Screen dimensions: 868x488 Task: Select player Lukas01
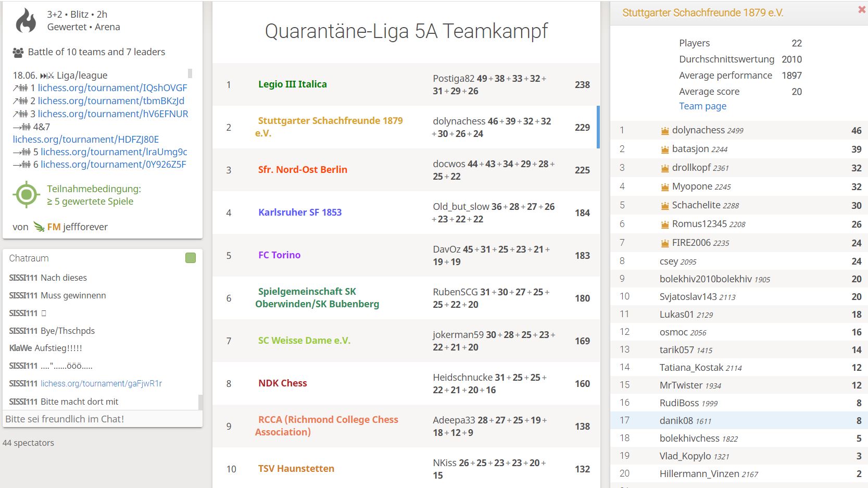739,315
